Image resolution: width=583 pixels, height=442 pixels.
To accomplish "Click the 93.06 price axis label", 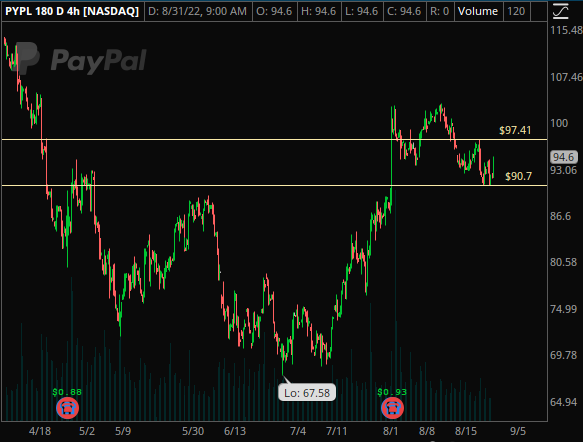I will pos(564,170).
